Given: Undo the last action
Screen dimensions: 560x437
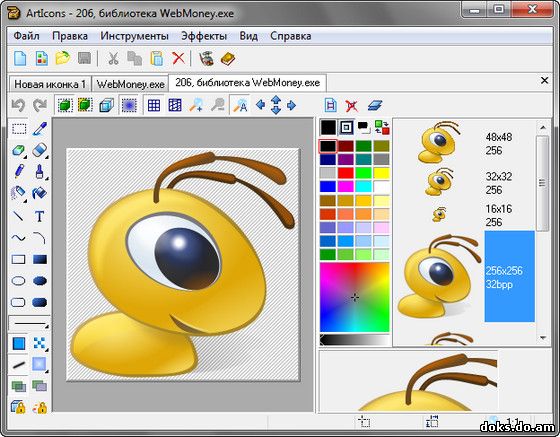Looking at the screenshot, I should coord(19,105).
